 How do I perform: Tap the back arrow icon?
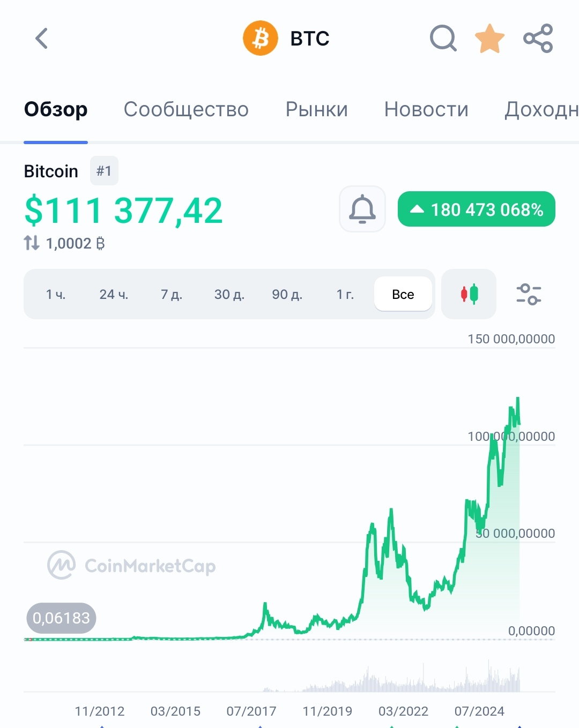pyautogui.click(x=42, y=39)
